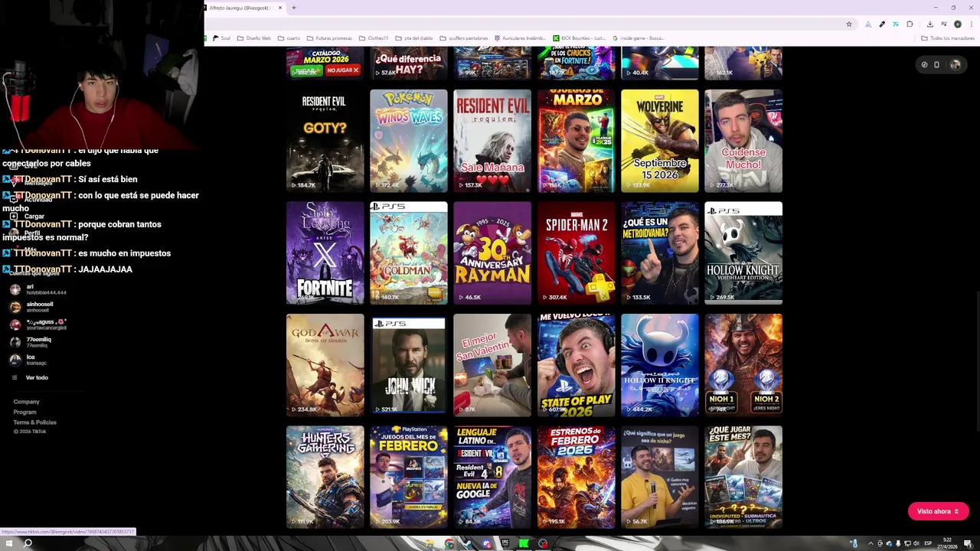Open Windows taskbar search icon
980x551 pixels.
click(x=28, y=543)
